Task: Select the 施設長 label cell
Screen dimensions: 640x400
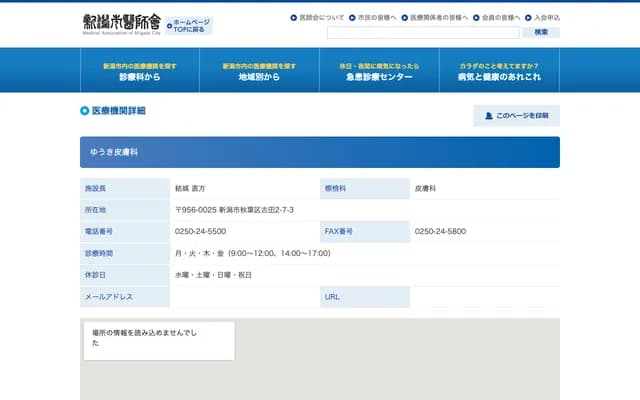Action: tap(125, 189)
